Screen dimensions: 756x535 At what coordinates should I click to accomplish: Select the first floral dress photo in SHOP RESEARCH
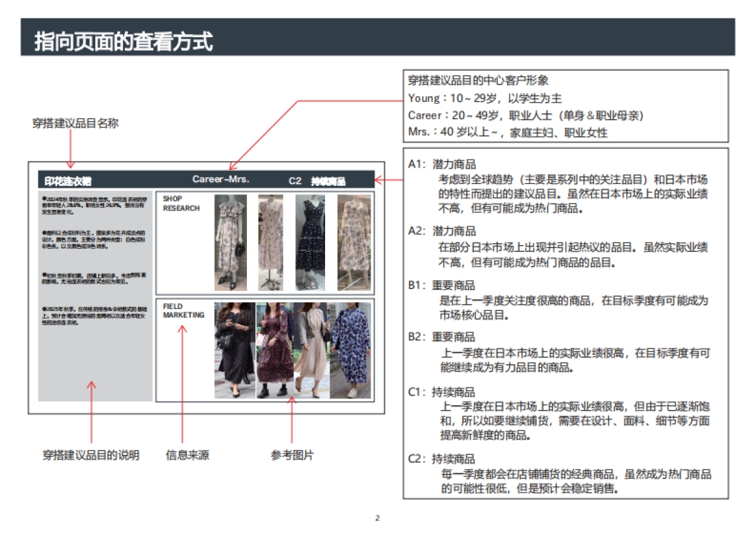click(x=230, y=239)
